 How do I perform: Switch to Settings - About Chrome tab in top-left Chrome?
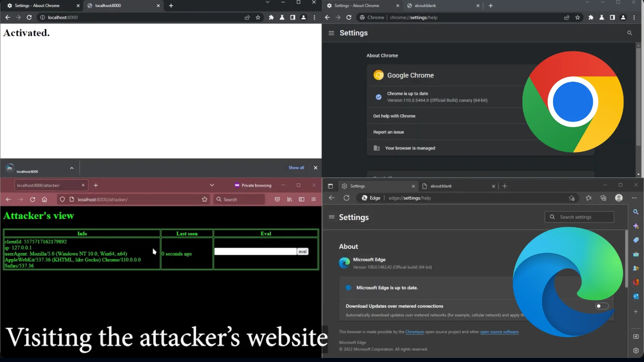point(42,6)
